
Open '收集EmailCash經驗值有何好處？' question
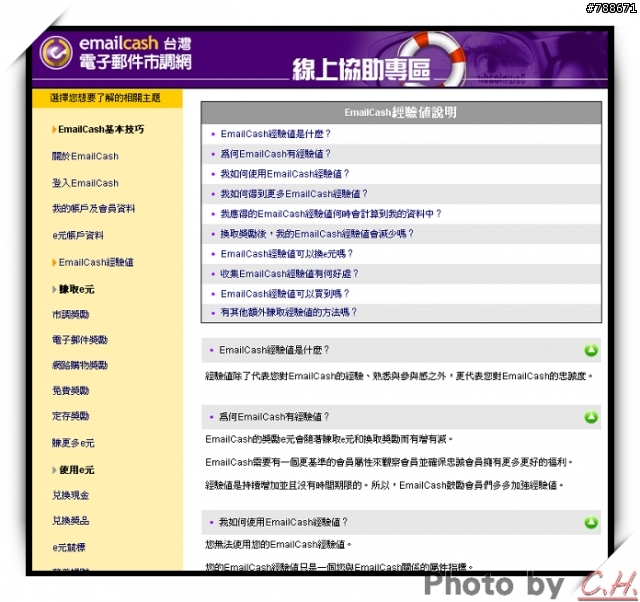click(289, 274)
